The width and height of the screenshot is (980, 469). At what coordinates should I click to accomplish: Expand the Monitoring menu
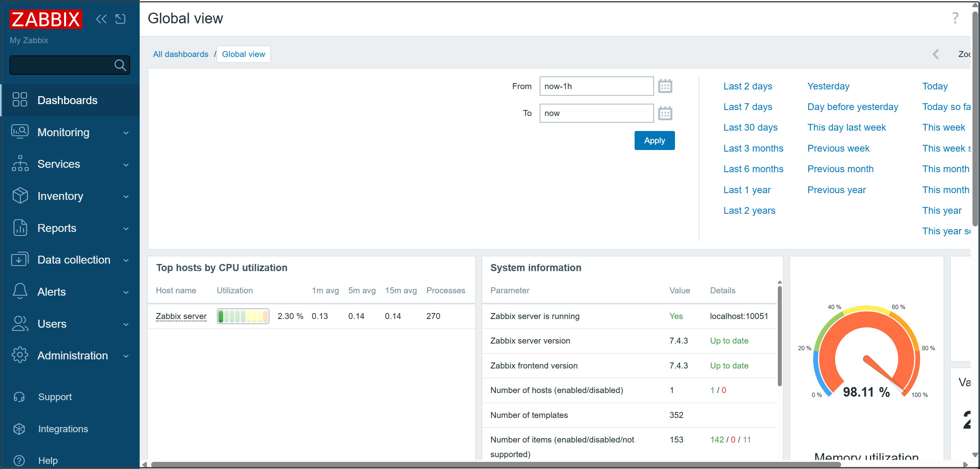click(x=63, y=132)
